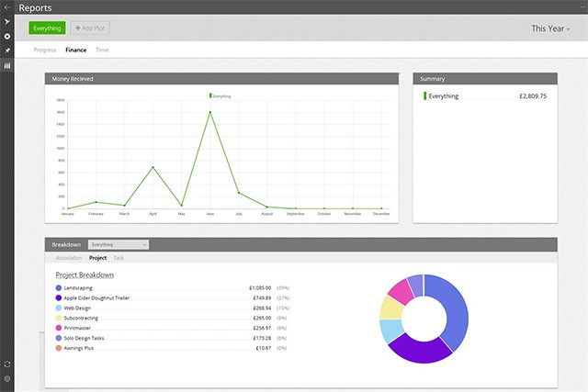Select the Reports bar chart sidebar icon
Viewport: 588px width, 392px height.
(x=7, y=66)
